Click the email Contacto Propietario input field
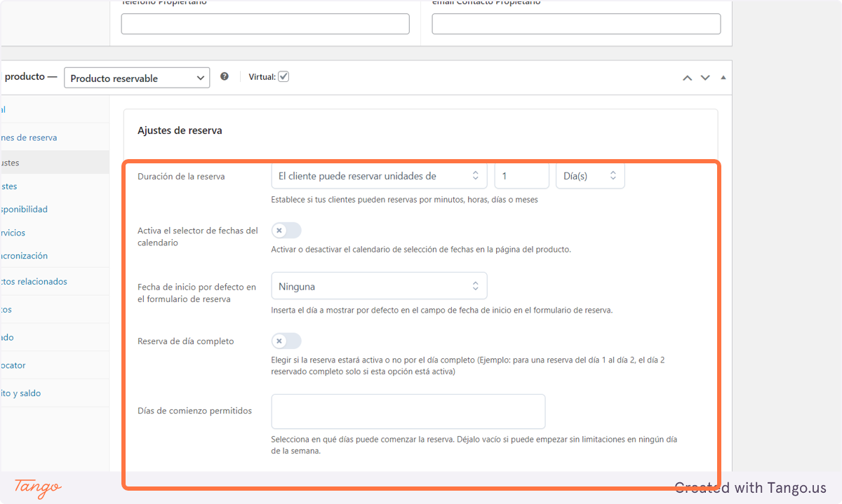Image resolution: width=842 pixels, height=504 pixels. (x=576, y=24)
